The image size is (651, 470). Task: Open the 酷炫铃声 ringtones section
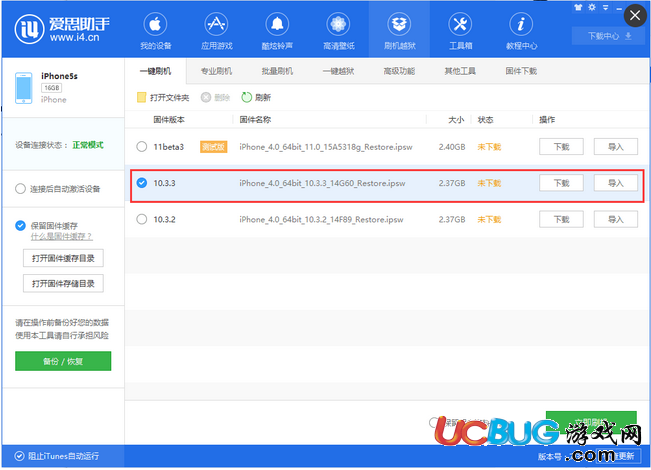pyautogui.click(x=277, y=31)
